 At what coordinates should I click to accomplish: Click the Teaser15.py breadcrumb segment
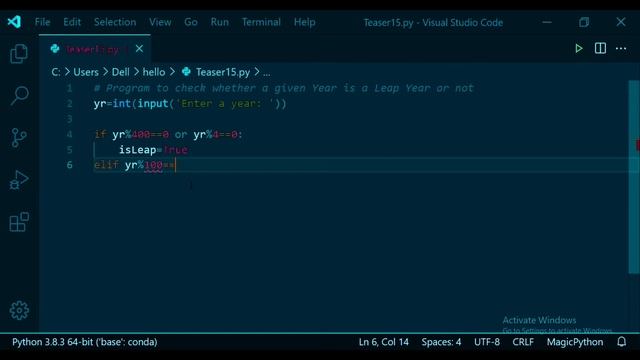coord(223,72)
